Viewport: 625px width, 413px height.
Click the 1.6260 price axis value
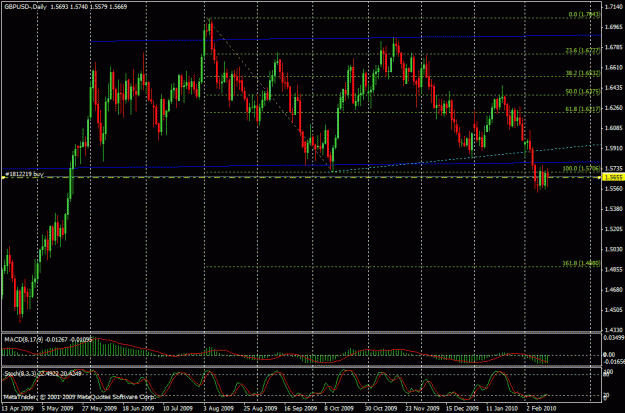tap(614, 108)
